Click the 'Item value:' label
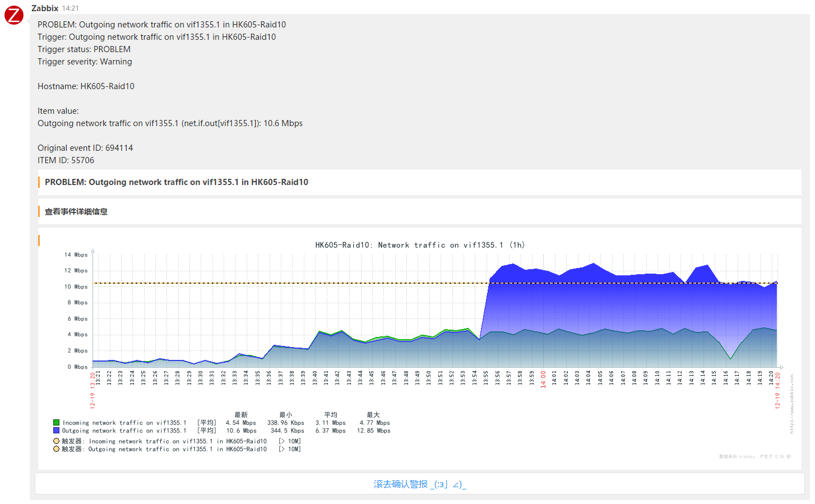This screenshot has height=504, width=815. point(58,111)
